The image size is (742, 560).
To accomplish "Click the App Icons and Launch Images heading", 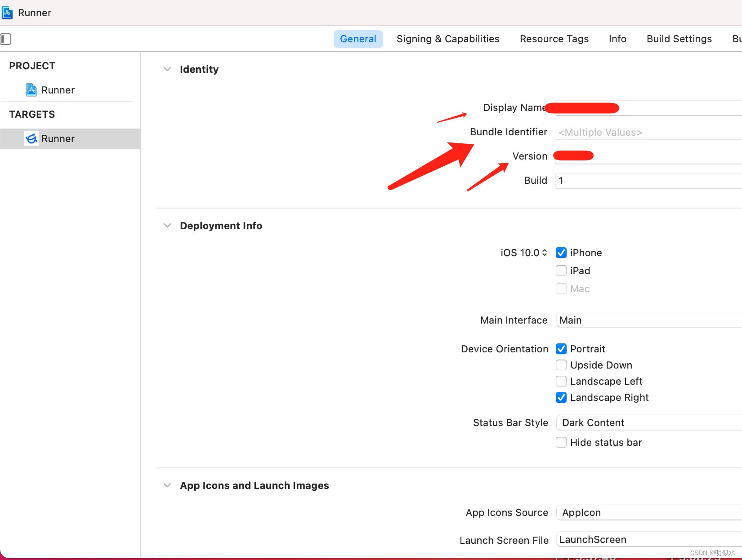I will point(254,485).
